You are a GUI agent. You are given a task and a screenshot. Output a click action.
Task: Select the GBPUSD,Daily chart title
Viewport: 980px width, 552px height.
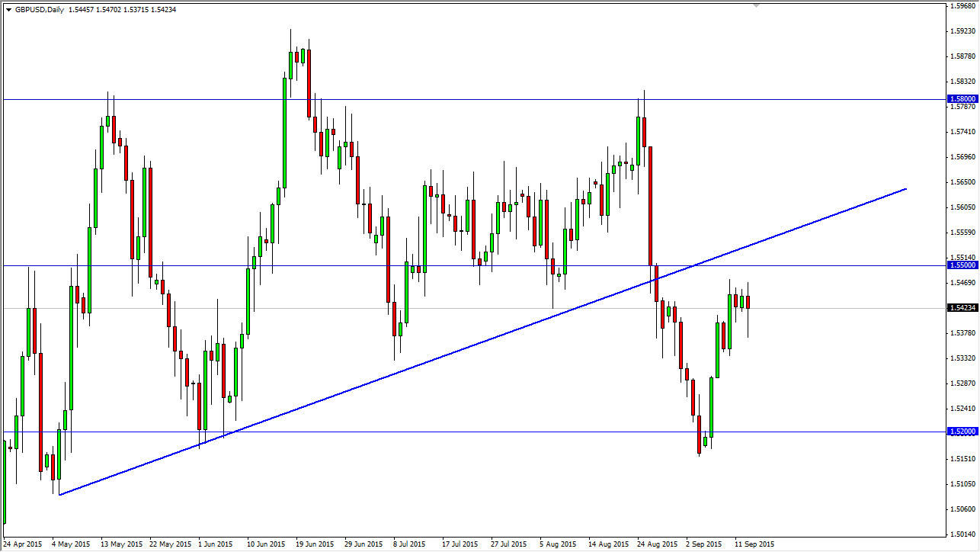(39, 10)
